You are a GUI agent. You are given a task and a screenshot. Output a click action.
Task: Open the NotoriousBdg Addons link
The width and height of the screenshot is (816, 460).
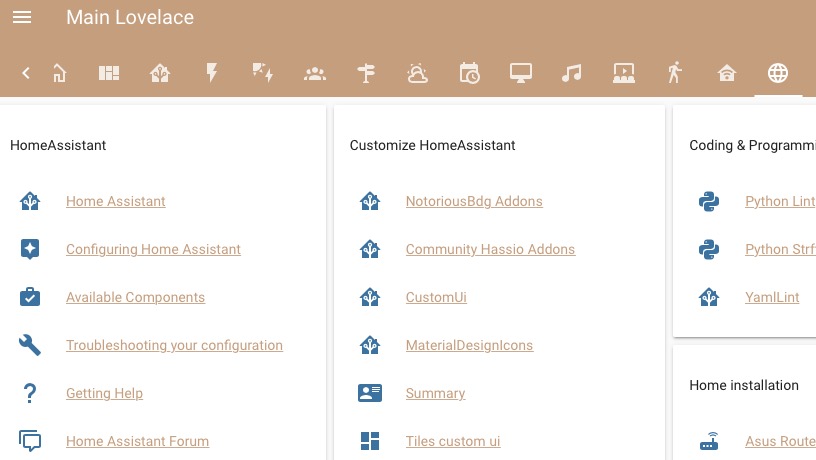coord(474,201)
